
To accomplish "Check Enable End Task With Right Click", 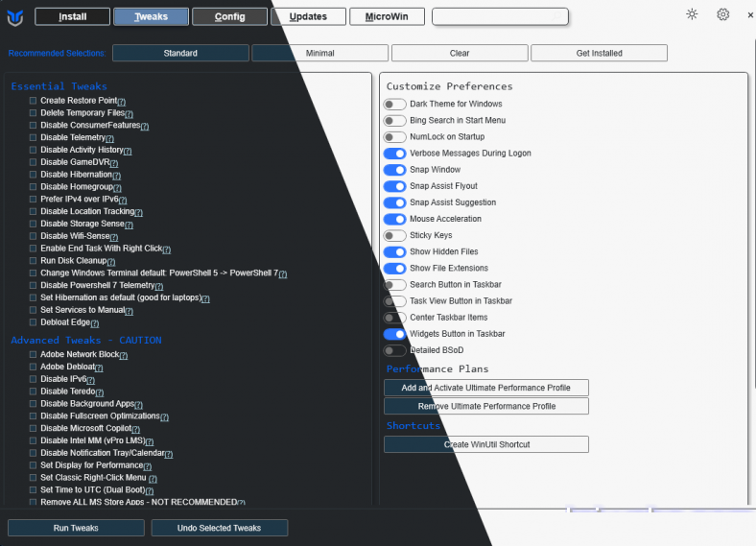I will coord(33,249).
